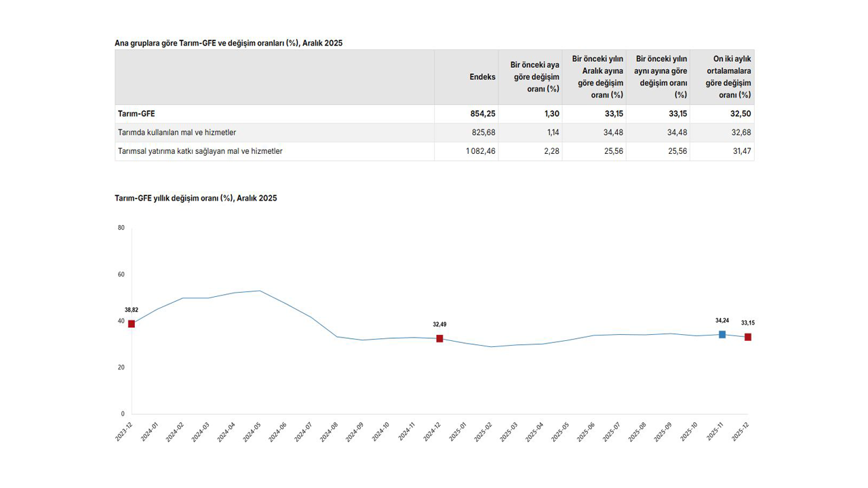
Task: Click the 32,68 table cell
Action: pos(740,133)
